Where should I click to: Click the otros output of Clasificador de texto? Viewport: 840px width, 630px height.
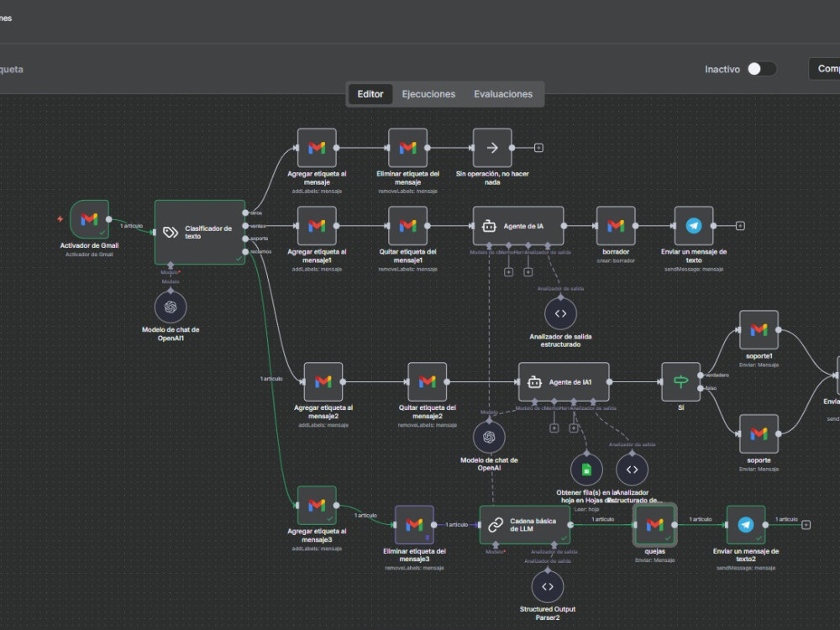point(245,213)
